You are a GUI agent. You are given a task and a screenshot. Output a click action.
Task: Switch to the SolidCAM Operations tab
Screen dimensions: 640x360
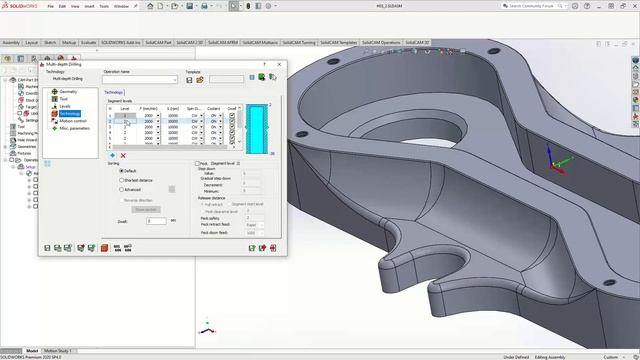(x=381, y=42)
